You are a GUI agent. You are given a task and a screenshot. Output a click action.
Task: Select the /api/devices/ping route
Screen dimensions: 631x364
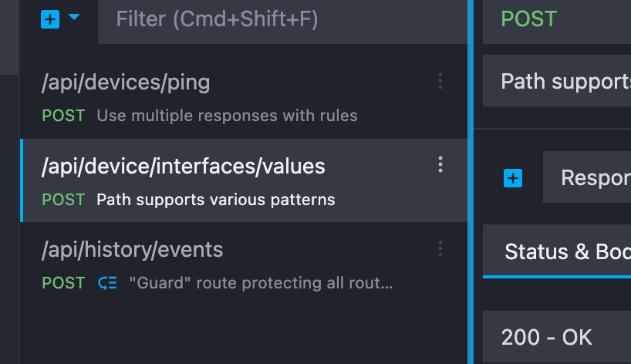tap(244, 97)
